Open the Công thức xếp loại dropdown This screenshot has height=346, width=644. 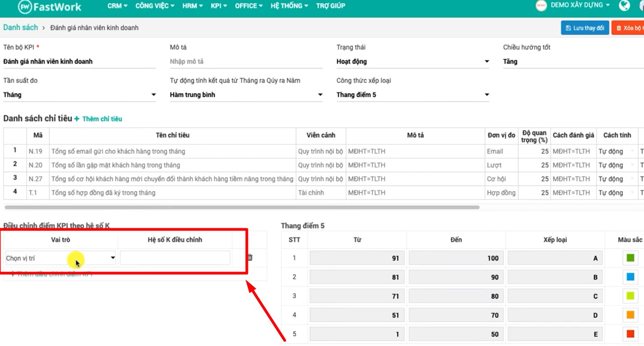(x=487, y=94)
